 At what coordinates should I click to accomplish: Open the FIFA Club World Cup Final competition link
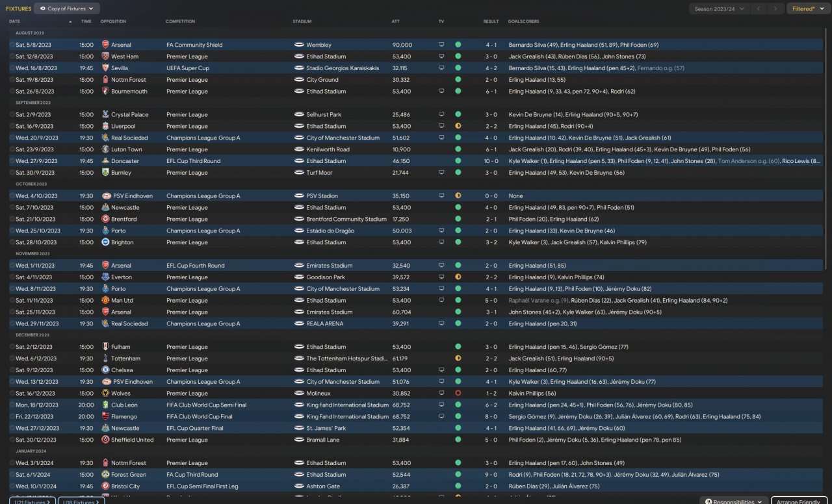pyautogui.click(x=200, y=417)
